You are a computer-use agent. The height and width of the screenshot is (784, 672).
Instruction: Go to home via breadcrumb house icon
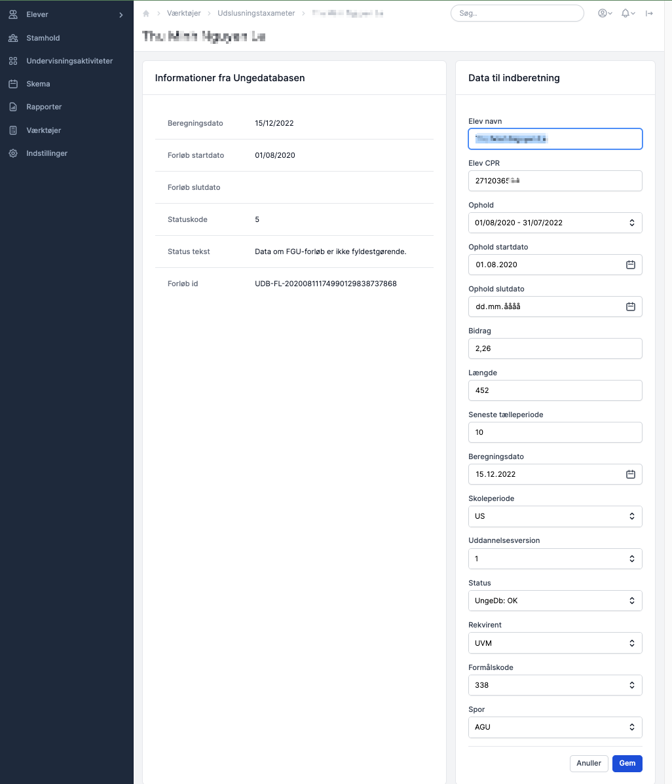click(x=146, y=14)
